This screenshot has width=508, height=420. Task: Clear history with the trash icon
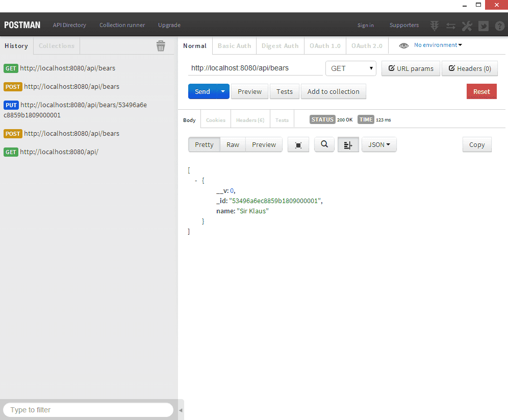[x=161, y=45]
